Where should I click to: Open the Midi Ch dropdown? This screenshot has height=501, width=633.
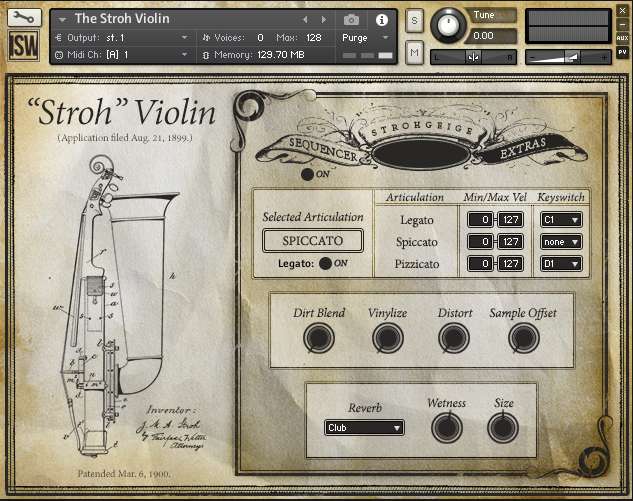[x=122, y=55]
